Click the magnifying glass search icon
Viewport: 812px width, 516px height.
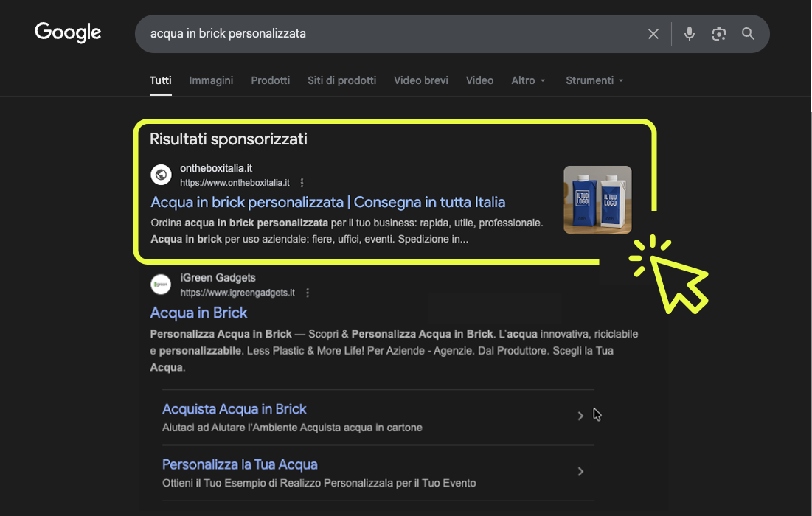[748, 34]
